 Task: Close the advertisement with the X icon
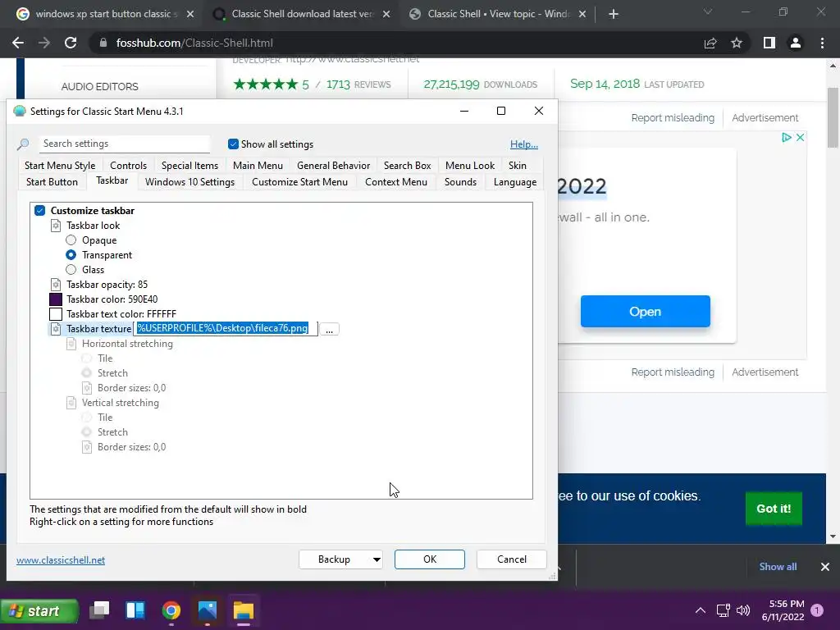click(x=800, y=138)
